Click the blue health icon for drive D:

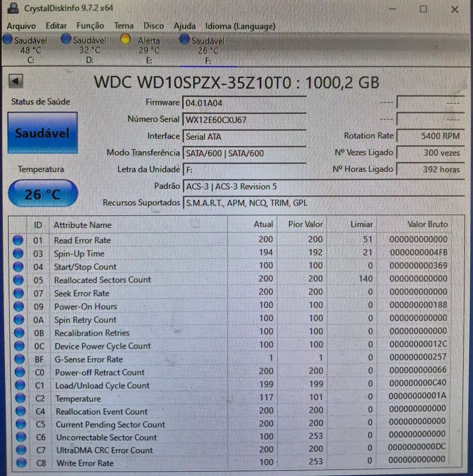pyautogui.click(x=66, y=39)
